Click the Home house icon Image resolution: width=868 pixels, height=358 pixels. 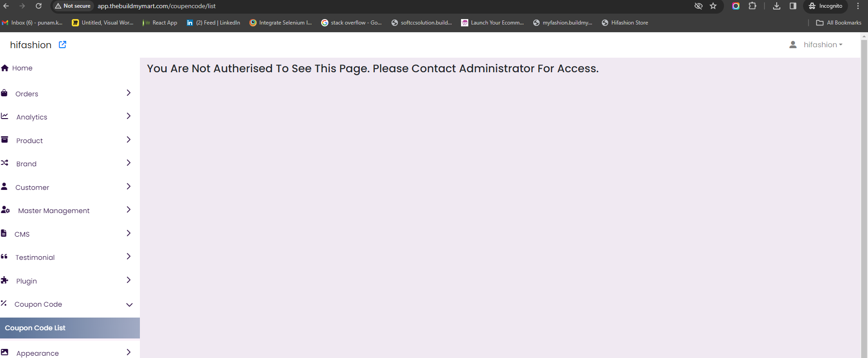click(x=5, y=68)
